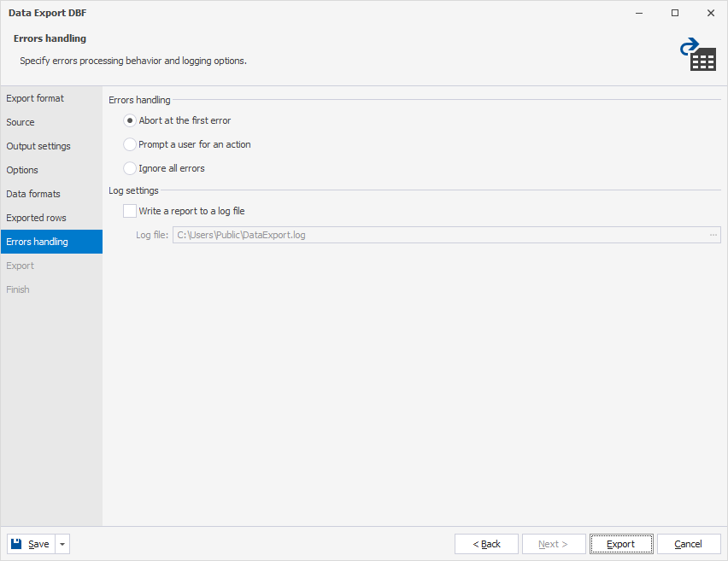Cancel the Data Export wizard
This screenshot has width=728, height=561.
(x=689, y=544)
